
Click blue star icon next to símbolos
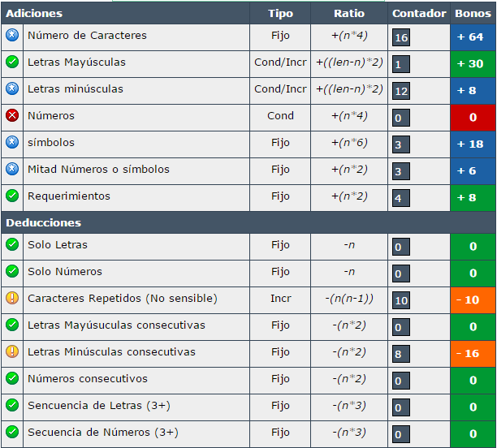pos(12,142)
